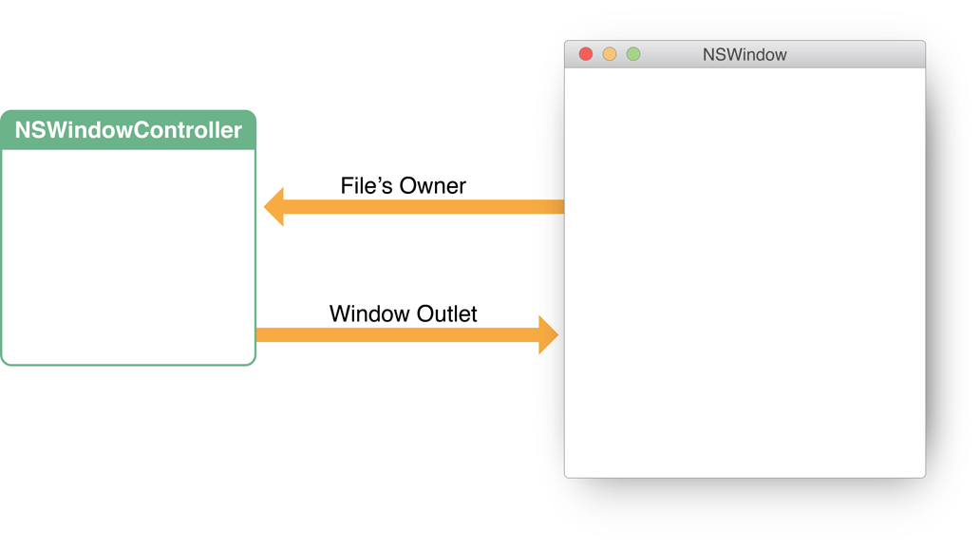
Task: Click the File's Owner arrow shaft
Action: tap(427, 207)
